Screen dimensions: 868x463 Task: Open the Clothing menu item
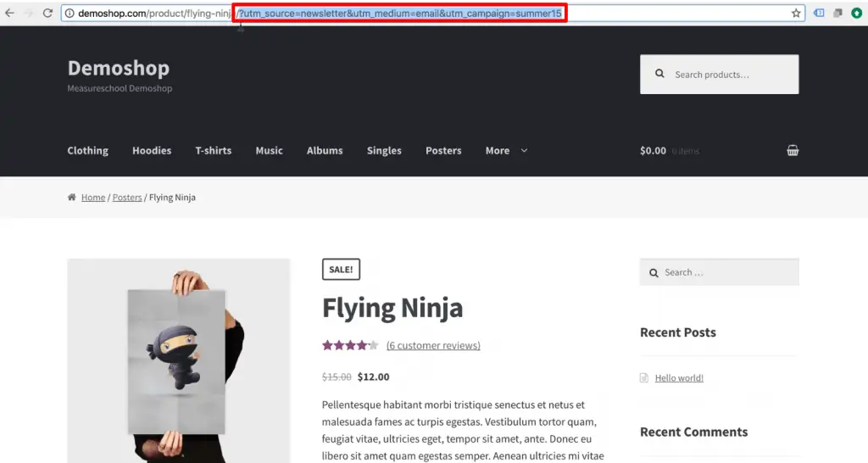[87, 151]
